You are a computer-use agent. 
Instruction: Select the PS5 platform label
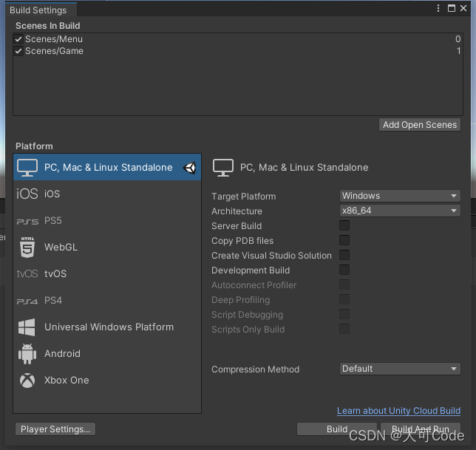coord(53,221)
